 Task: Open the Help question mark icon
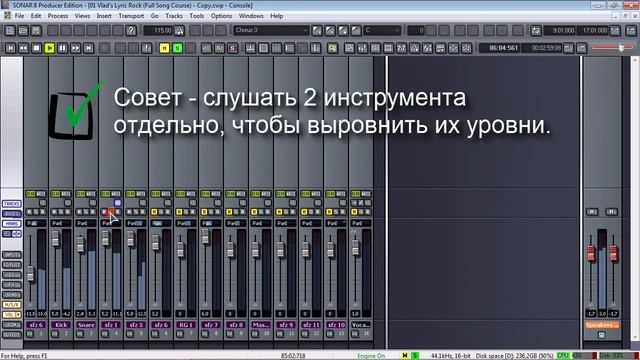tap(131, 31)
